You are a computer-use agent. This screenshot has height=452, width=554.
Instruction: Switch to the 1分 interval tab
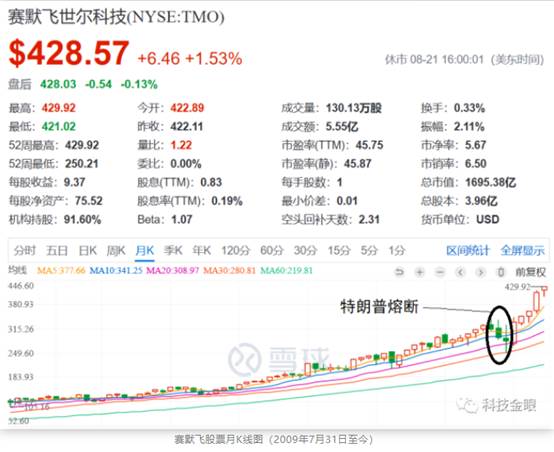[397, 251]
